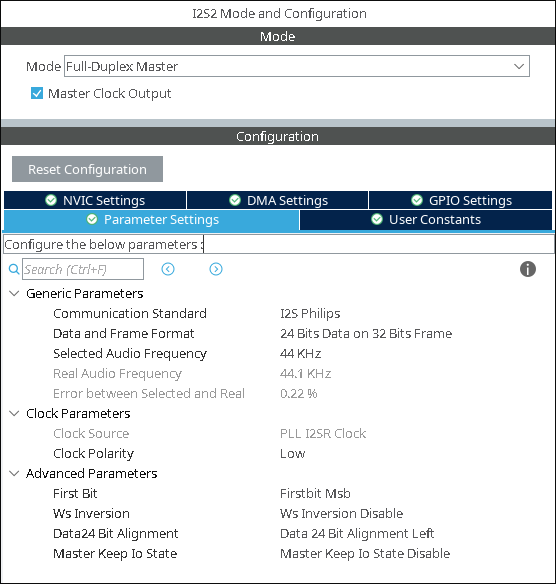Screen dimensions: 556x584
Task: Select Data24 Bit Alignment parameter
Action: 116,533
